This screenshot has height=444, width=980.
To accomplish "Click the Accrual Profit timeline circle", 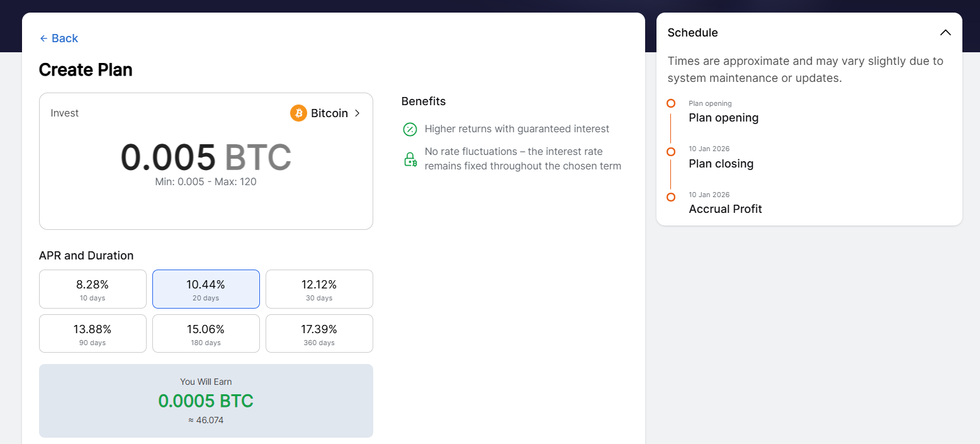I will coord(671,197).
